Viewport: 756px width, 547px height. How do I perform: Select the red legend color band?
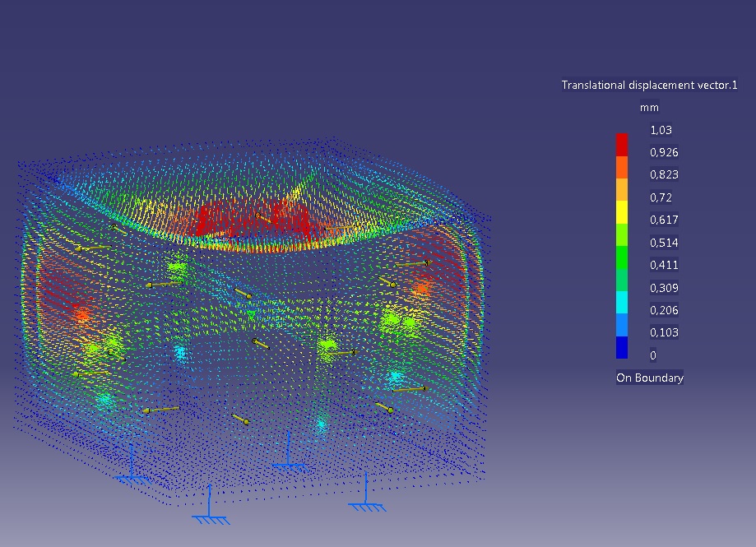tap(622, 145)
